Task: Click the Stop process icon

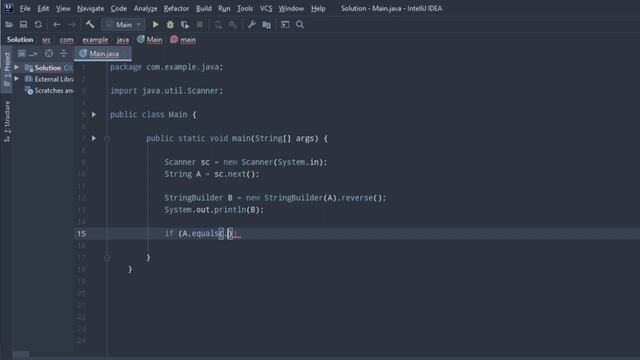Action: coord(200,25)
